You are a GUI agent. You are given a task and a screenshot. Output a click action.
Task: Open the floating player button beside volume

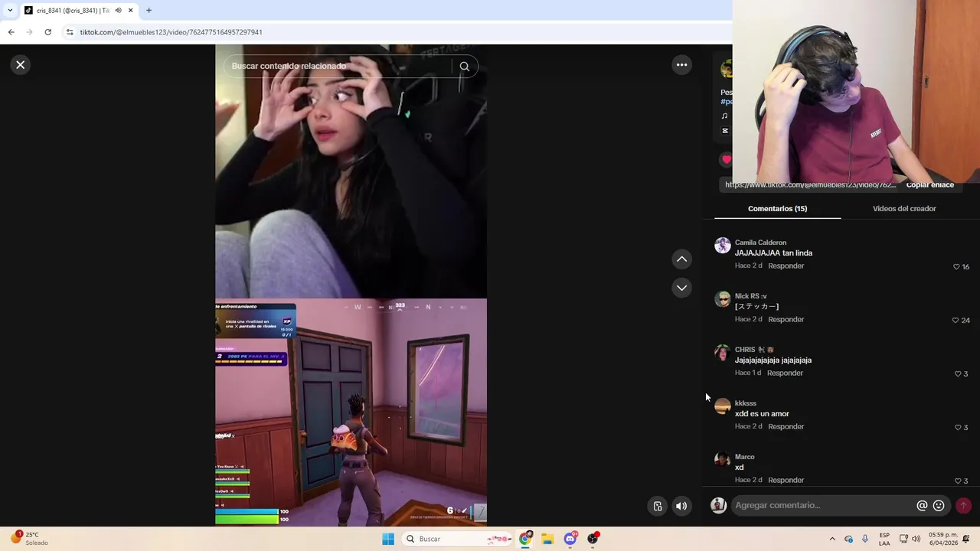pyautogui.click(x=658, y=506)
